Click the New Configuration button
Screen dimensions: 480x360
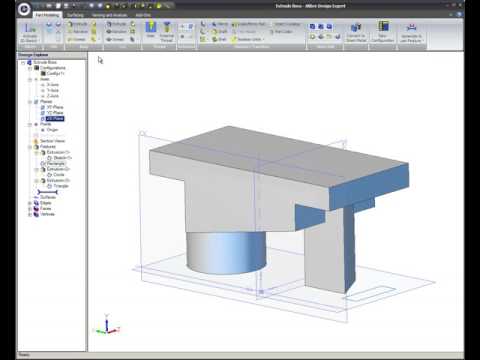coord(383,32)
